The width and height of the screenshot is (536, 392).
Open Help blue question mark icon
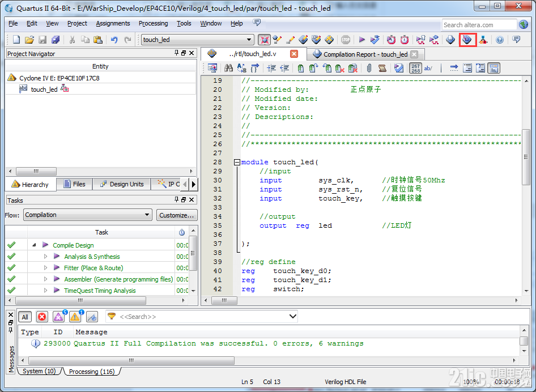499,40
